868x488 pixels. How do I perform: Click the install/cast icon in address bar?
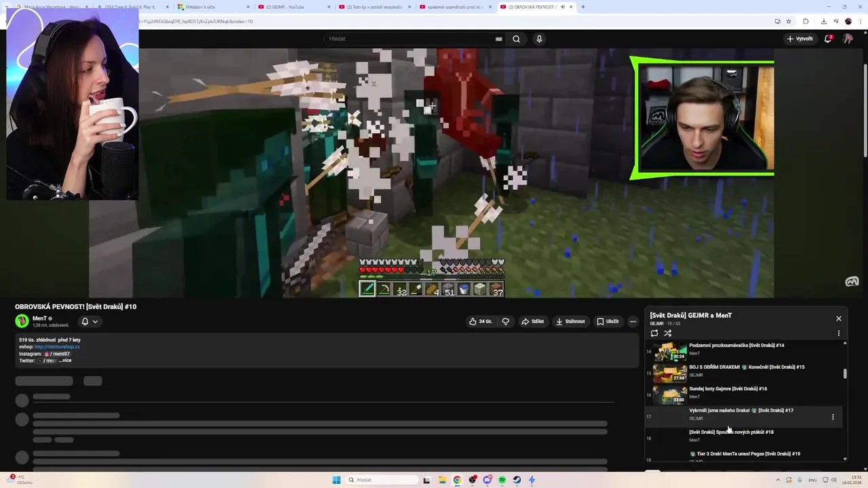(777, 21)
